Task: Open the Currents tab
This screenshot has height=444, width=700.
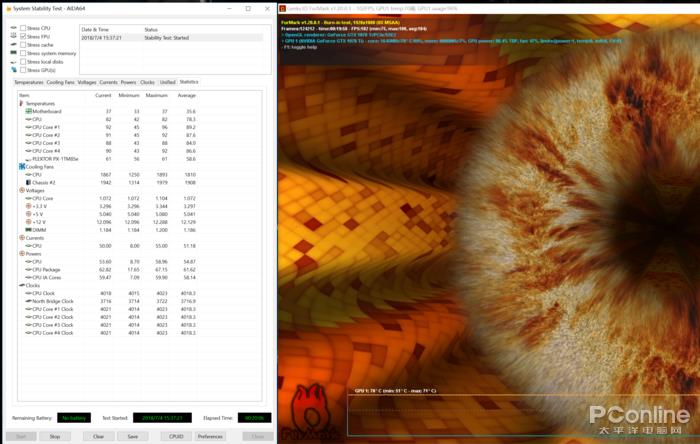Action: point(108,82)
